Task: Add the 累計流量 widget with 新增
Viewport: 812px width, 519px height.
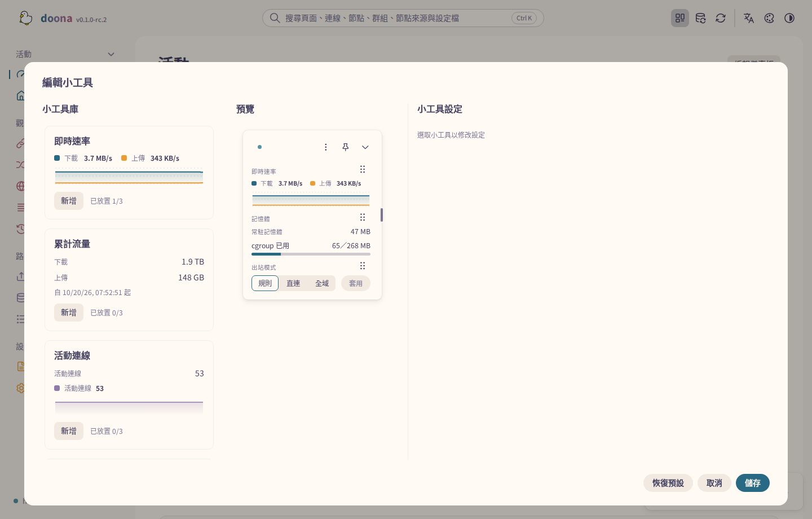Action: tap(69, 313)
